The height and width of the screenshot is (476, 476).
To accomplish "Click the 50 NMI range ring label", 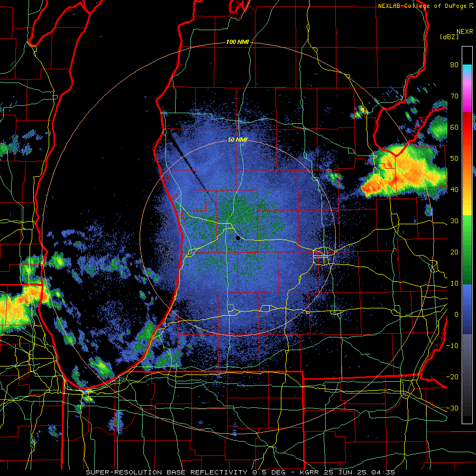I will [237, 140].
